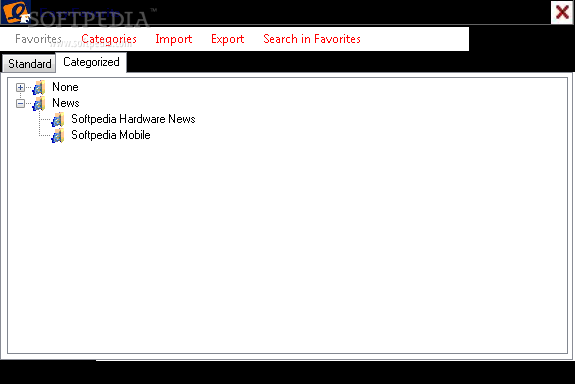
Task: Click the News folder icon
Action: 39,104
